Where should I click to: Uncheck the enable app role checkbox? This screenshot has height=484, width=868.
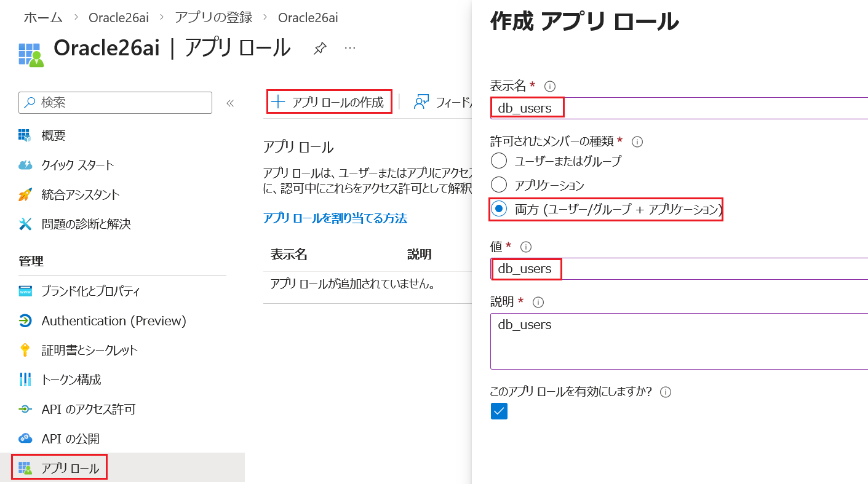click(x=499, y=411)
